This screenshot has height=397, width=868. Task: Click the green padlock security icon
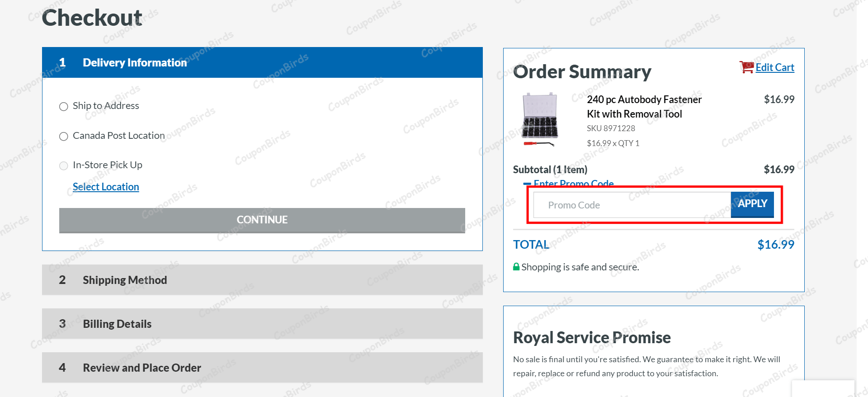coord(516,267)
